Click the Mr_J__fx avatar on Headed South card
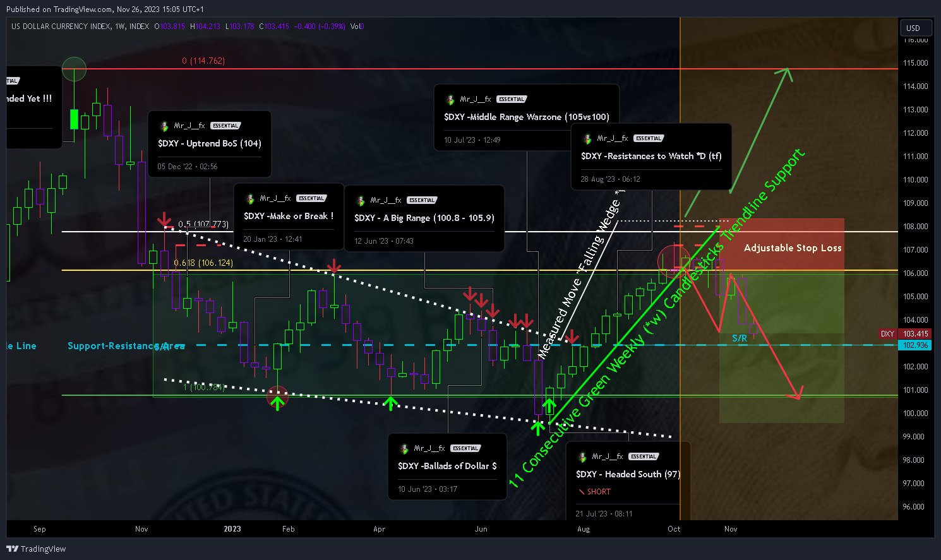941x560 pixels. (x=582, y=457)
